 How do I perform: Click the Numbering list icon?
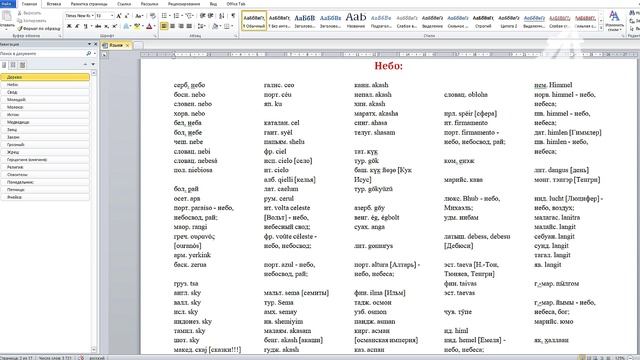(x=177, y=16)
